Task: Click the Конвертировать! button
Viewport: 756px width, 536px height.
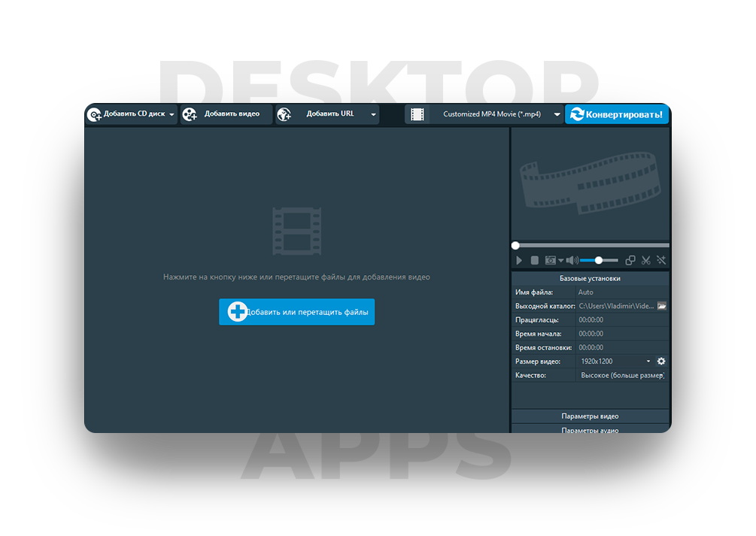Action: (x=617, y=114)
